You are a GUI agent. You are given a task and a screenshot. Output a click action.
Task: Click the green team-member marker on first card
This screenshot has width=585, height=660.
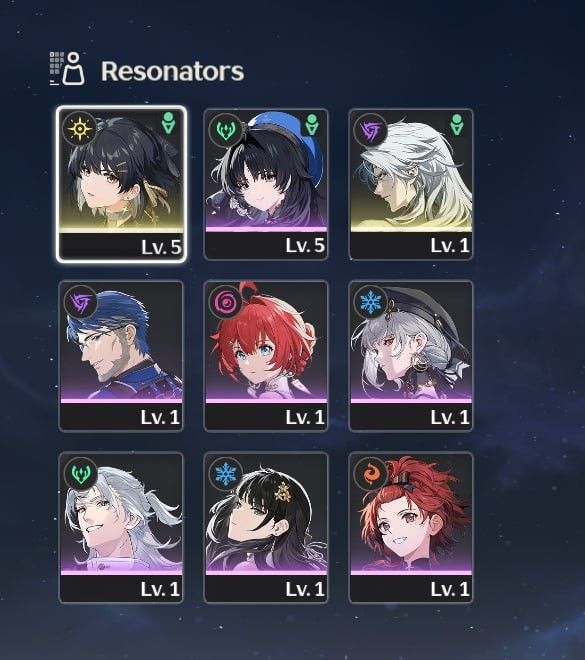[168, 123]
